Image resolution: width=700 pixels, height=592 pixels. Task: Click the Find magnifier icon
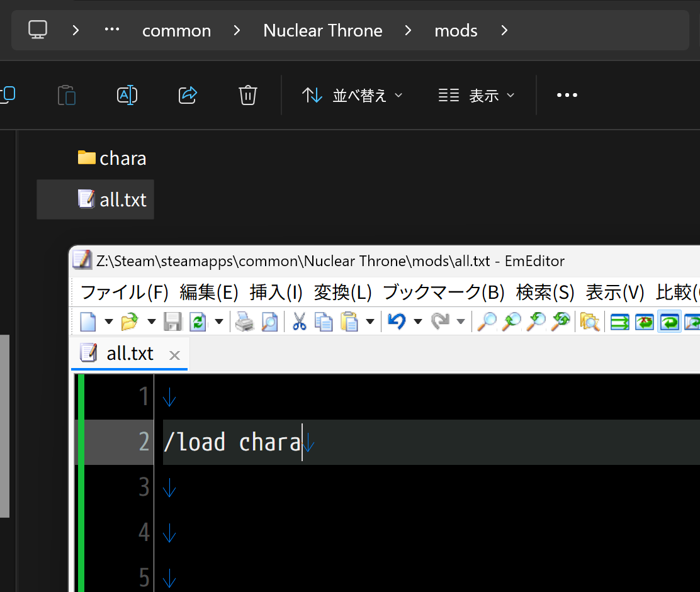coord(486,322)
